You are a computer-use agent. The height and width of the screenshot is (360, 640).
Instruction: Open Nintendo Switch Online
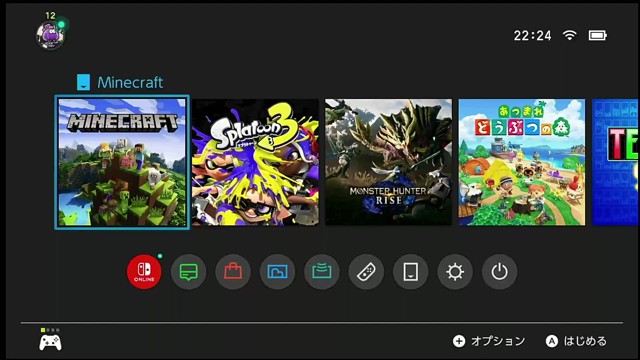[x=144, y=271]
